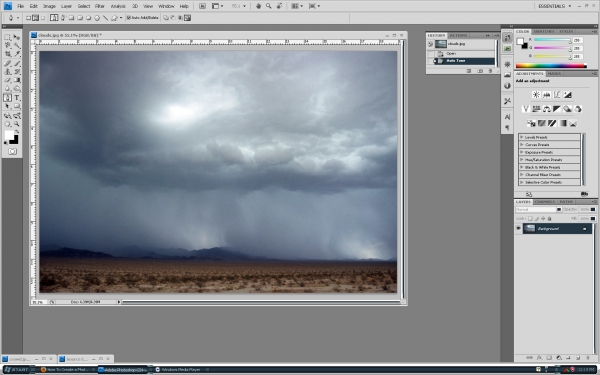Add a Threshold adjustment
Viewport: 600px width, 375px height.
[552, 123]
